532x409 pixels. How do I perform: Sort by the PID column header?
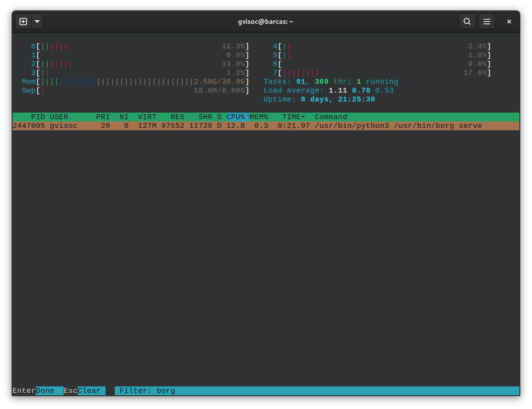point(38,117)
